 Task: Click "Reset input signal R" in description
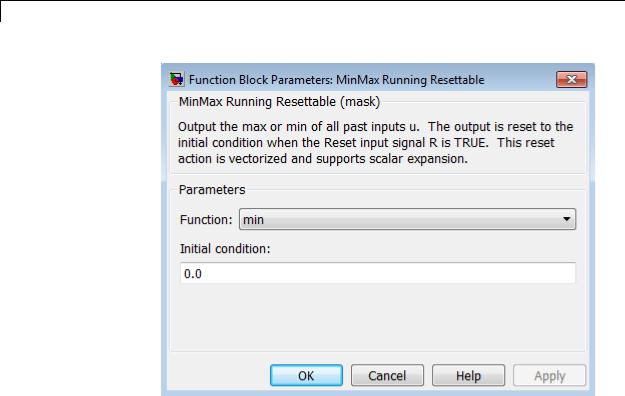pyautogui.click(x=380, y=142)
